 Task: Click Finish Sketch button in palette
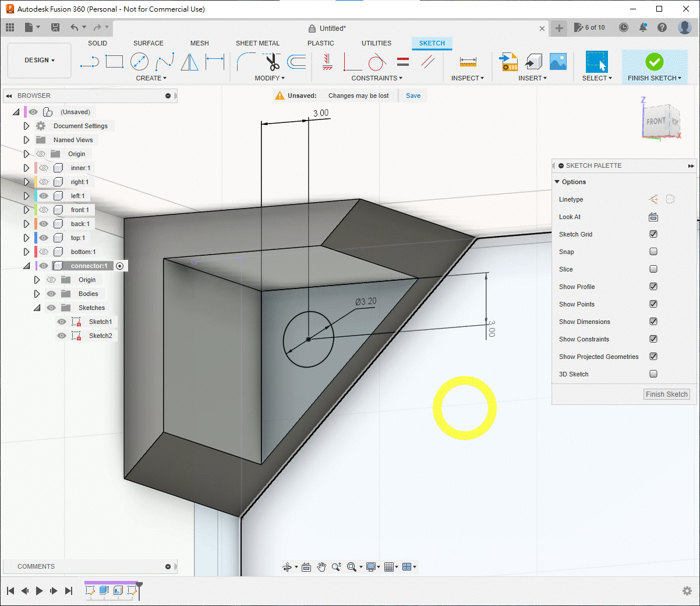click(666, 394)
